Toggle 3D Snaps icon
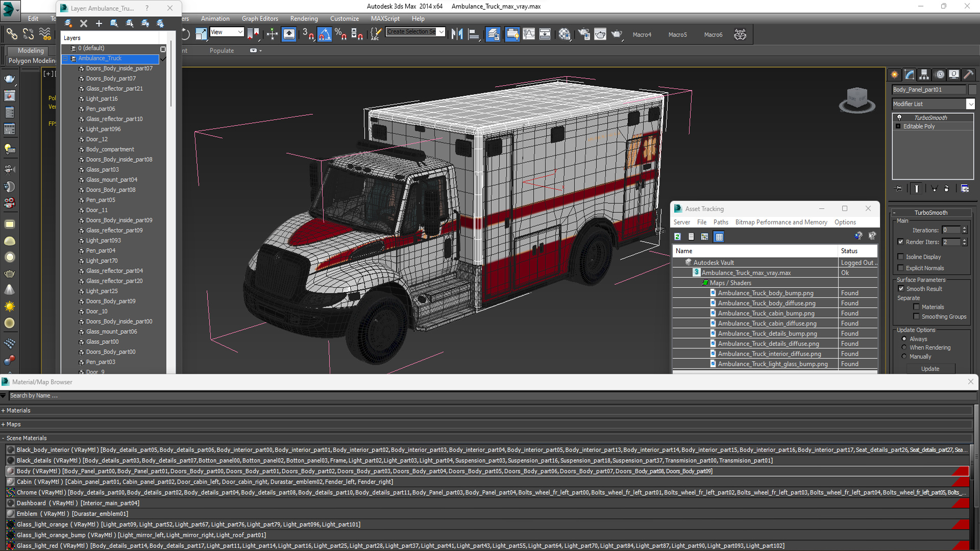The height and width of the screenshot is (551, 980). point(308,34)
